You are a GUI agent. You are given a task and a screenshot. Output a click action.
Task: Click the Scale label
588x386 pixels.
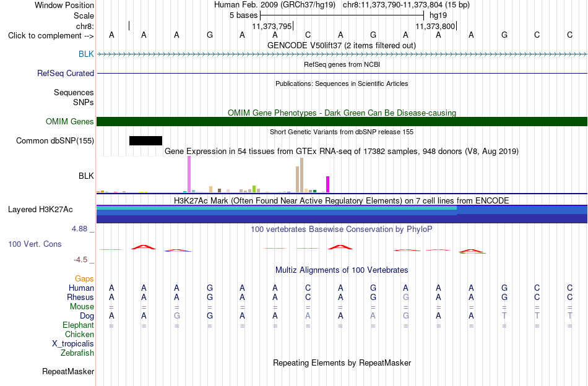click(x=84, y=15)
